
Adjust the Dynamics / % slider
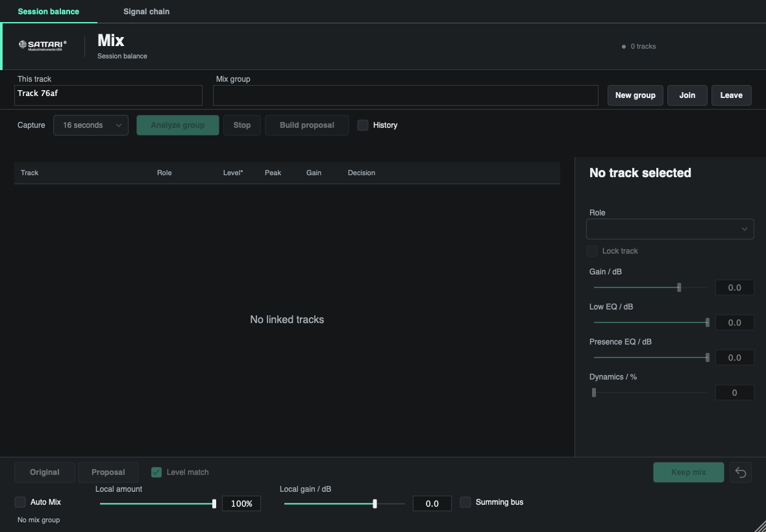pyautogui.click(x=650, y=393)
